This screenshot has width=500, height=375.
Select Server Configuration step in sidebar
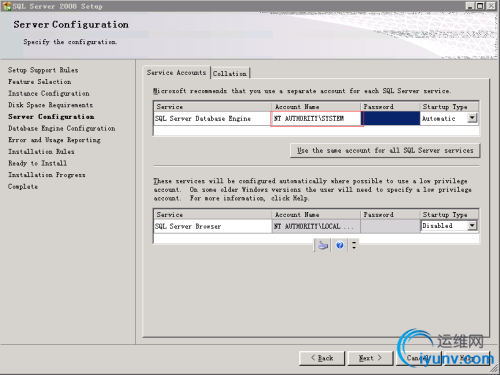[x=51, y=117]
